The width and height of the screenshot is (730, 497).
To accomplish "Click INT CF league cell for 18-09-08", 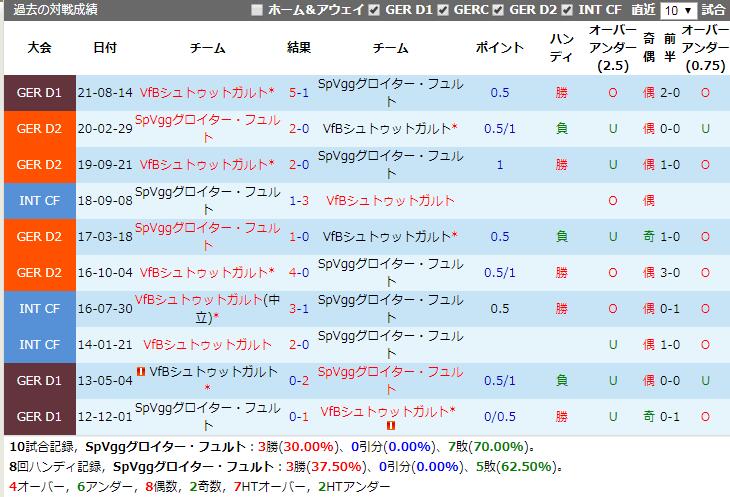I will point(40,201).
